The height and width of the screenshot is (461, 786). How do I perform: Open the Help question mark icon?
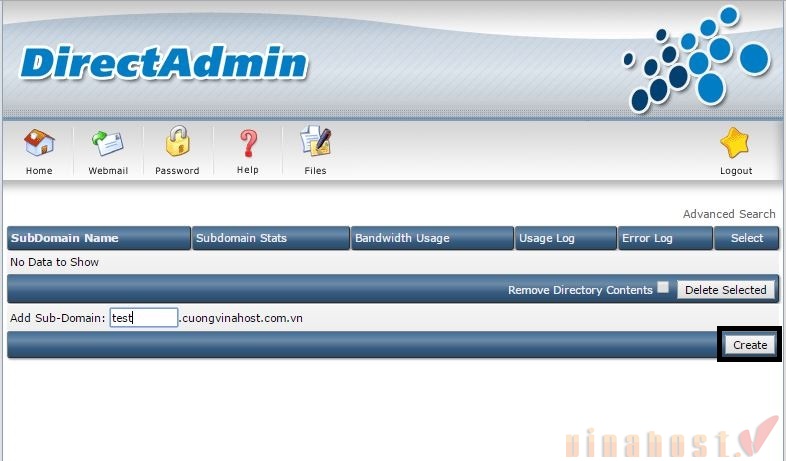point(248,143)
